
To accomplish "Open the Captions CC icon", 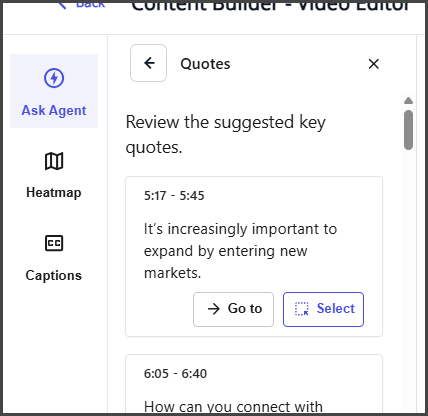I will (x=54, y=243).
